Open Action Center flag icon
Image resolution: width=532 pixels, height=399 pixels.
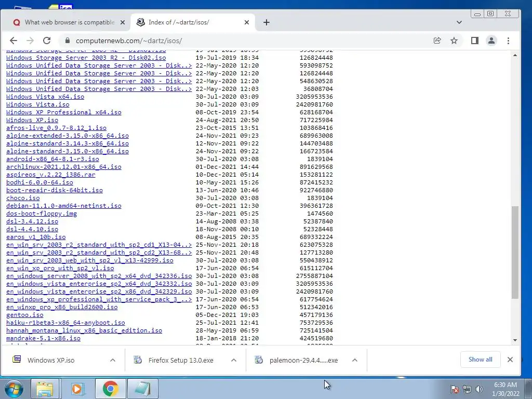[455, 389]
